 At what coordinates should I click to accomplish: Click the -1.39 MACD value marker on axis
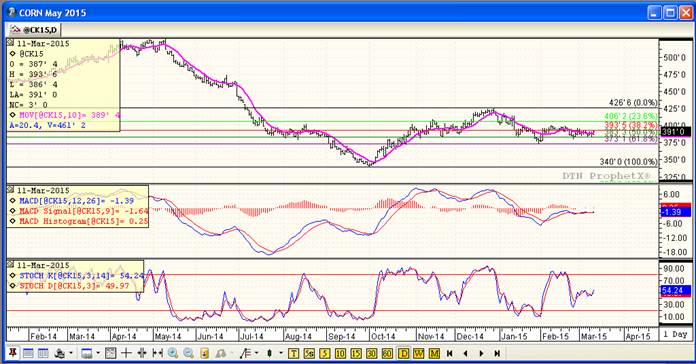pos(675,212)
